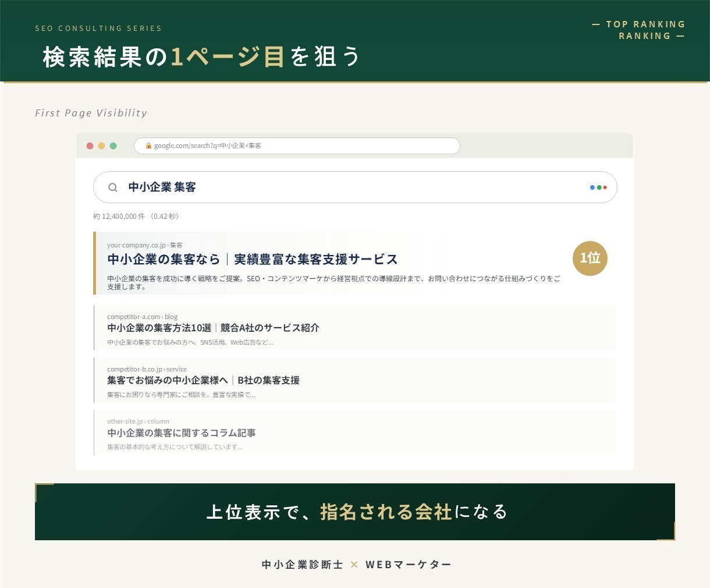Click the search field containing 中小企業 集客
This screenshot has width=710, height=588.
[x=355, y=187]
